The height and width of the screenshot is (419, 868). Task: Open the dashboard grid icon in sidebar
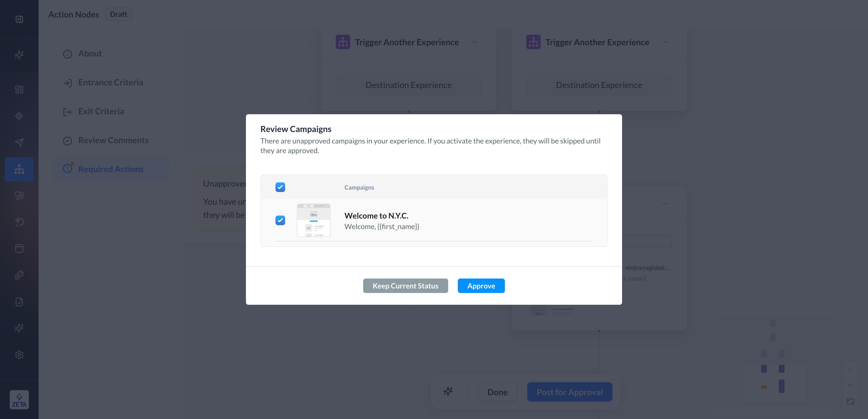[x=19, y=89]
